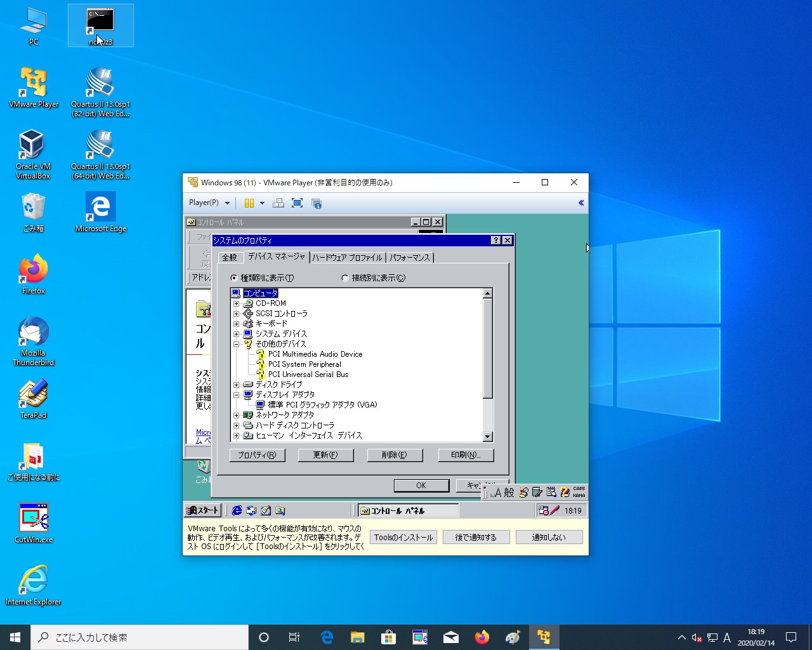Viewport: 812px width, 650px height.
Task: Expand the ハード ディスク コントローラ tree node
Action: click(236, 425)
